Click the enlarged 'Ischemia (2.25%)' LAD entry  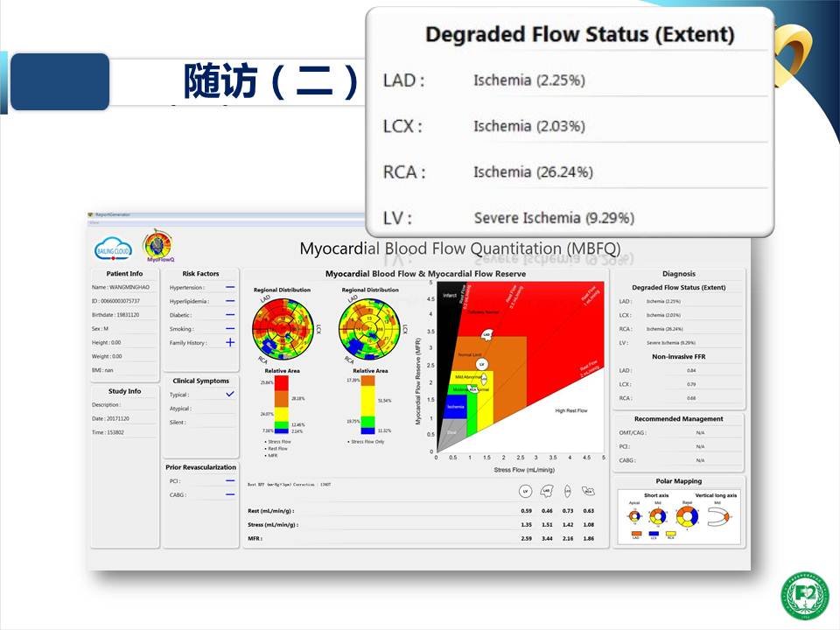point(529,80)
